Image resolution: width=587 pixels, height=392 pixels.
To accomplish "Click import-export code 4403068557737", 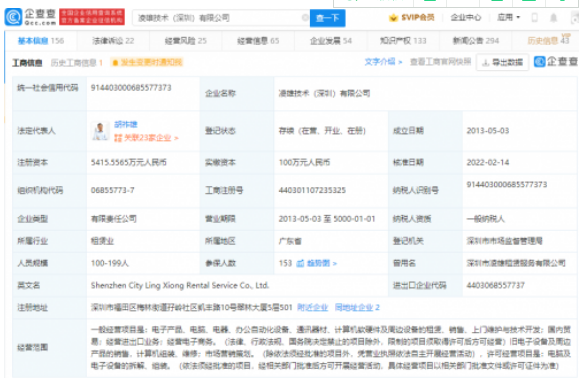I will 496,286.
